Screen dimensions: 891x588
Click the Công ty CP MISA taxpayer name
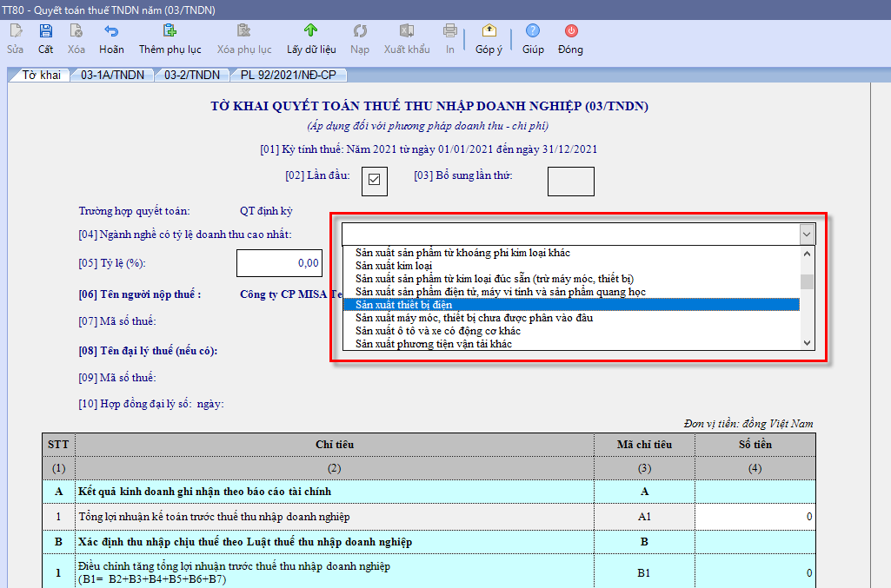pos(290,294)
